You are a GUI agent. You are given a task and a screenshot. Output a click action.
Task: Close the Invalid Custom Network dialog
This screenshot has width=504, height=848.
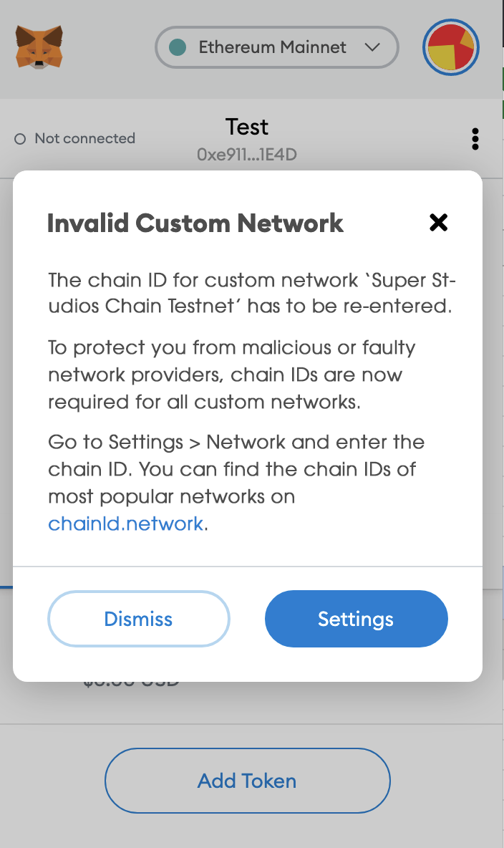pos(438,223)
